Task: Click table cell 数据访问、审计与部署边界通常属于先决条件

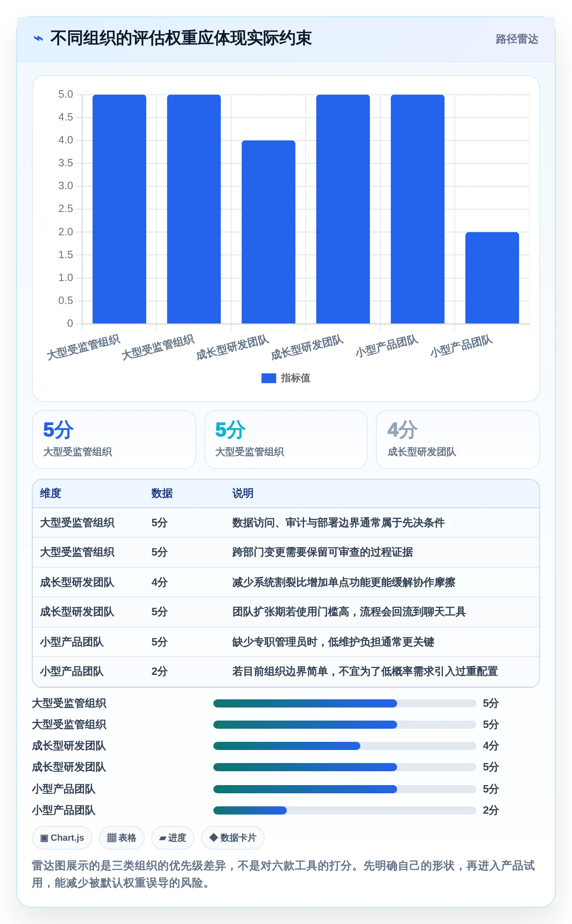Action: click(338, 522)
